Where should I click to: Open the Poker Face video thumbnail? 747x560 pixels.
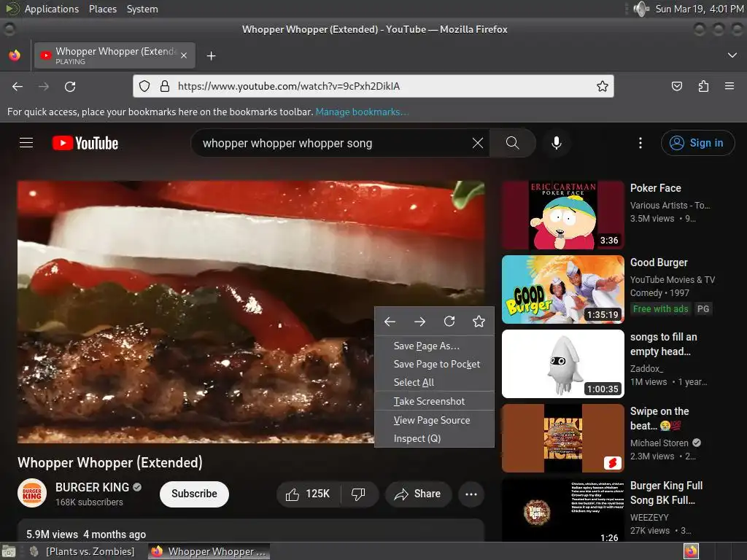point(562,215)
